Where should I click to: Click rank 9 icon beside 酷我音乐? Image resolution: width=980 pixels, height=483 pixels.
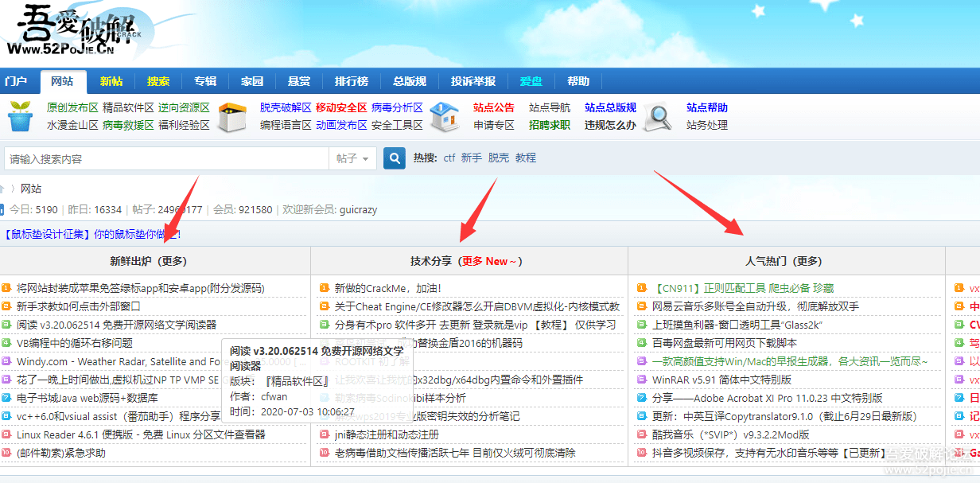pyautogui.click(x=643, y=434)
